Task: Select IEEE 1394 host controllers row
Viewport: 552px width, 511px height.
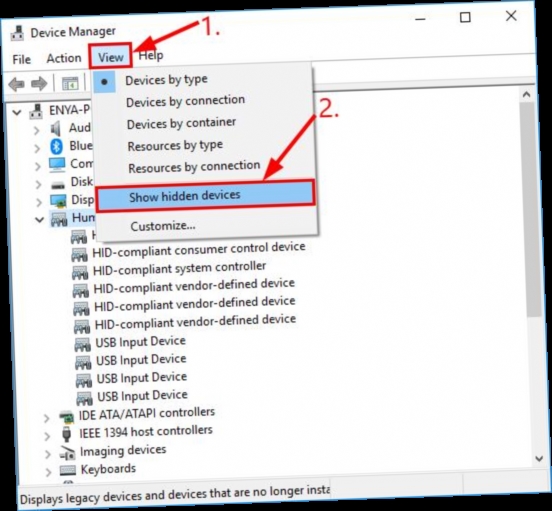Action: click(146, 431)
